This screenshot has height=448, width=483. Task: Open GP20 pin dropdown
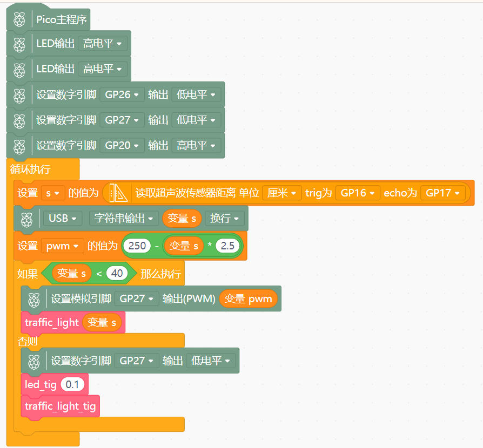pyautogui.click(x=122, y=146)
